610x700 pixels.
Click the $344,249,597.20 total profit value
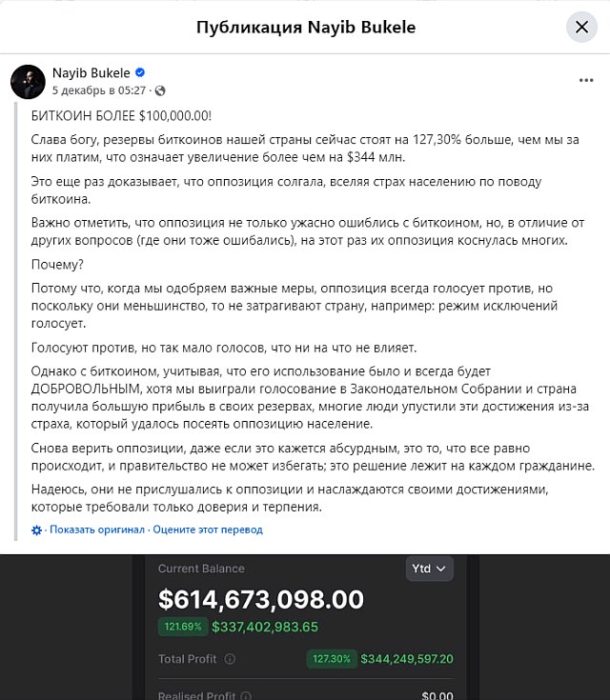click(407, 659)
